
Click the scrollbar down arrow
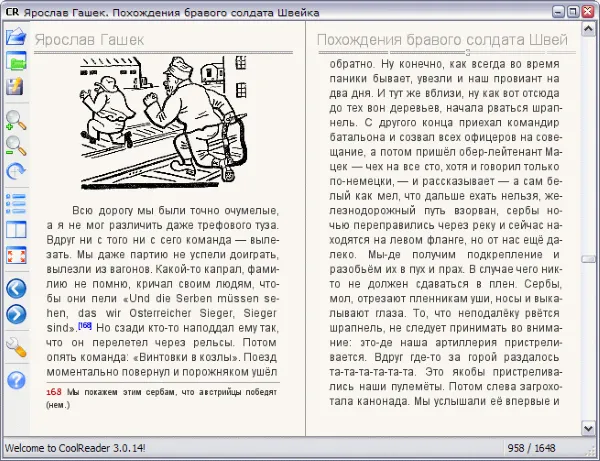[588, 428]
